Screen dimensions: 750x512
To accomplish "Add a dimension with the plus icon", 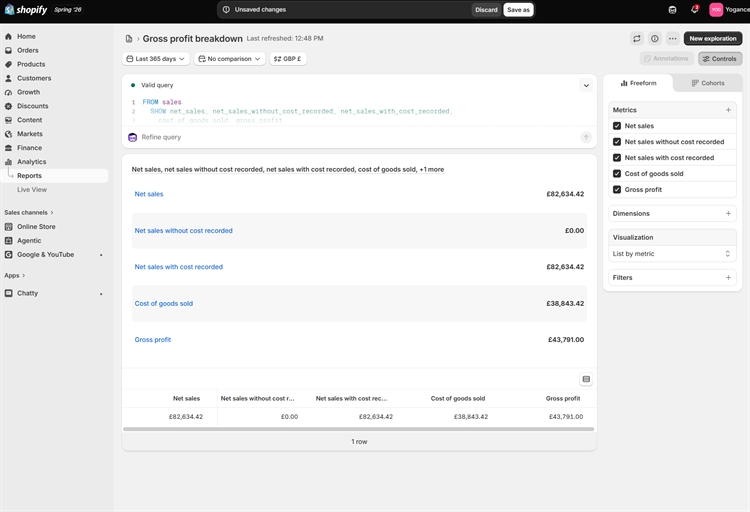I will (x=728, y=213).
